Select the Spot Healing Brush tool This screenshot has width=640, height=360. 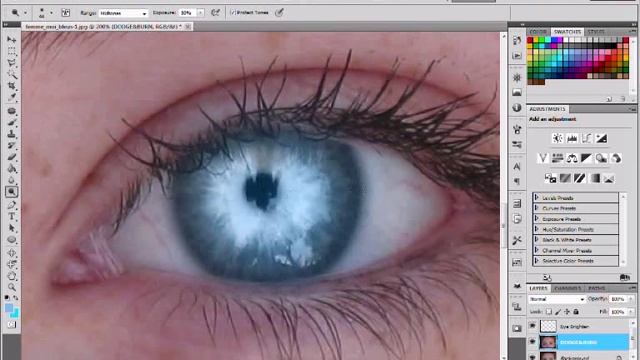[11, 111]
